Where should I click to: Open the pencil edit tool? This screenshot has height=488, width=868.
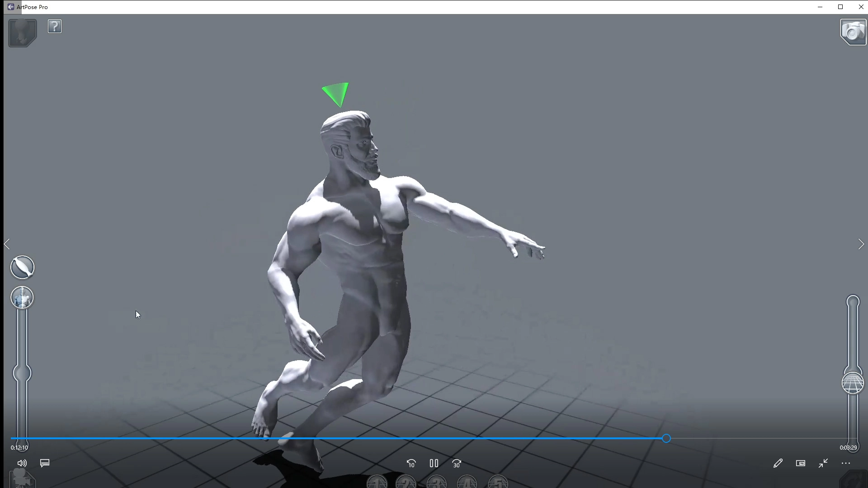778,463
